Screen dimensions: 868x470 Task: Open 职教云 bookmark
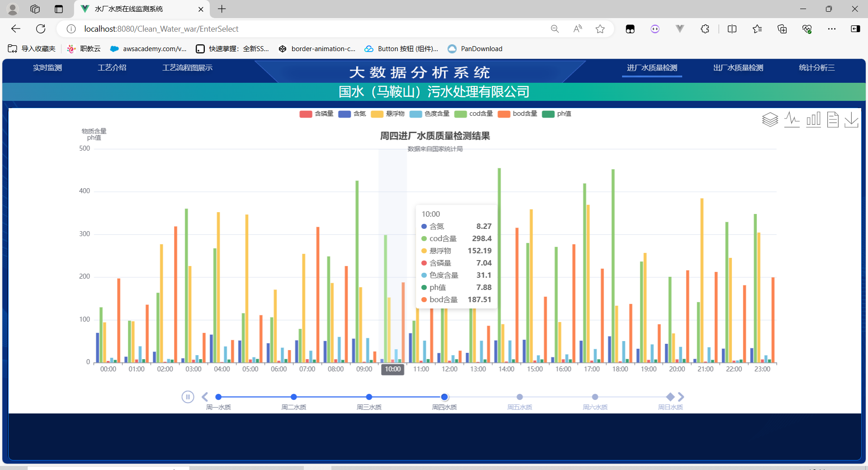84,49
